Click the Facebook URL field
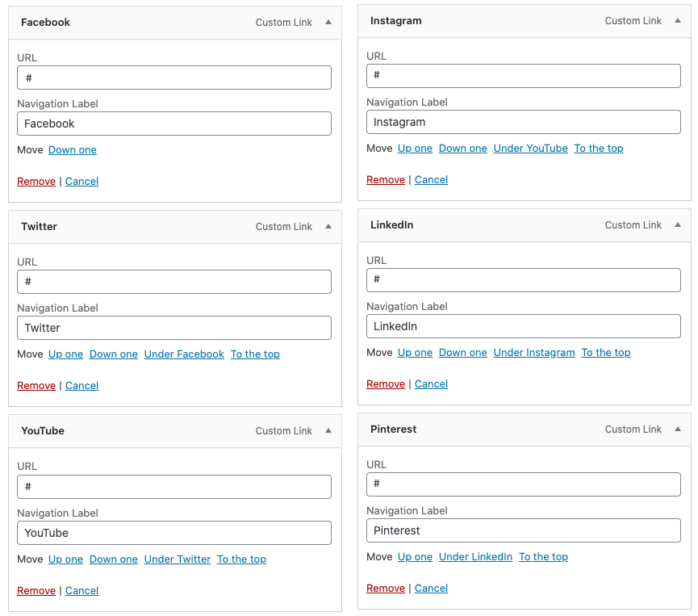 click(174, 78)
